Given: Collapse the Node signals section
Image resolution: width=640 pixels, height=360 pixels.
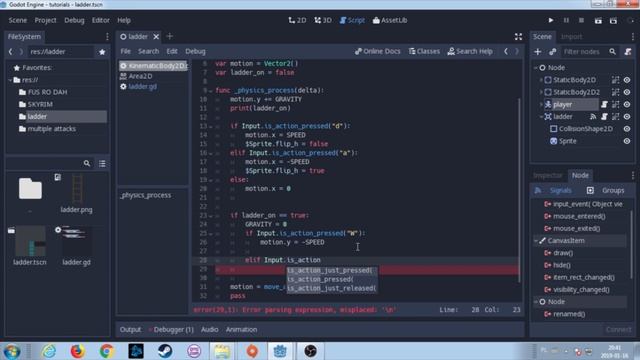Looking at the screenshot, I should pos(536,302).
